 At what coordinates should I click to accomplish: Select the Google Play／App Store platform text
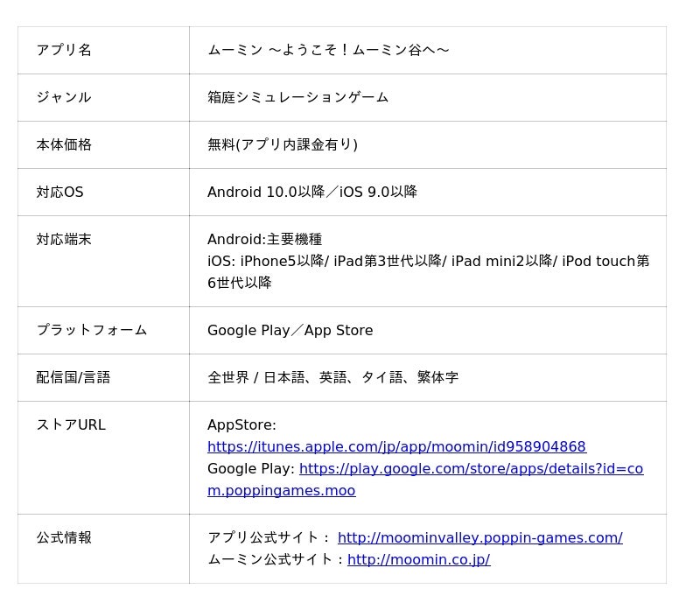290,330
